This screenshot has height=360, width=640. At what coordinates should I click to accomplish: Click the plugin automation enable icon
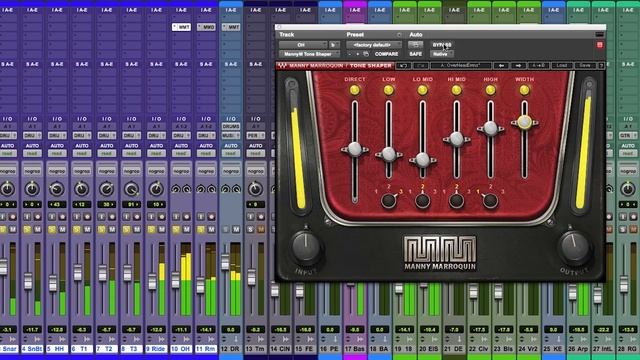point(416,45)
